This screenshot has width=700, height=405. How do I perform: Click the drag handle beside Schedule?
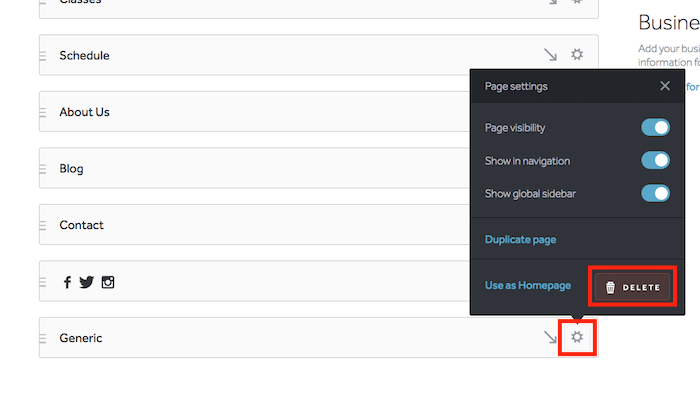(x=43, y=56)
